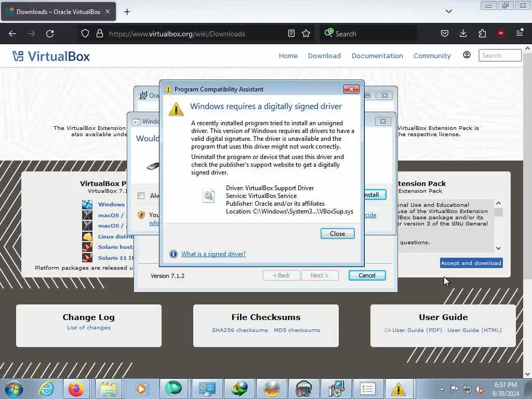Click page scrollbar up arrow

pos(527,48)
